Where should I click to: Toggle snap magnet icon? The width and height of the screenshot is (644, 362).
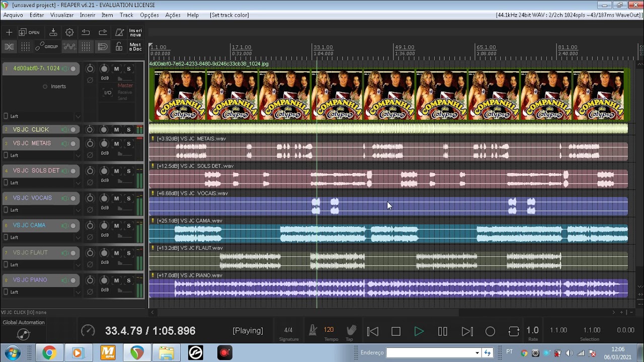(x=103, y=47)
